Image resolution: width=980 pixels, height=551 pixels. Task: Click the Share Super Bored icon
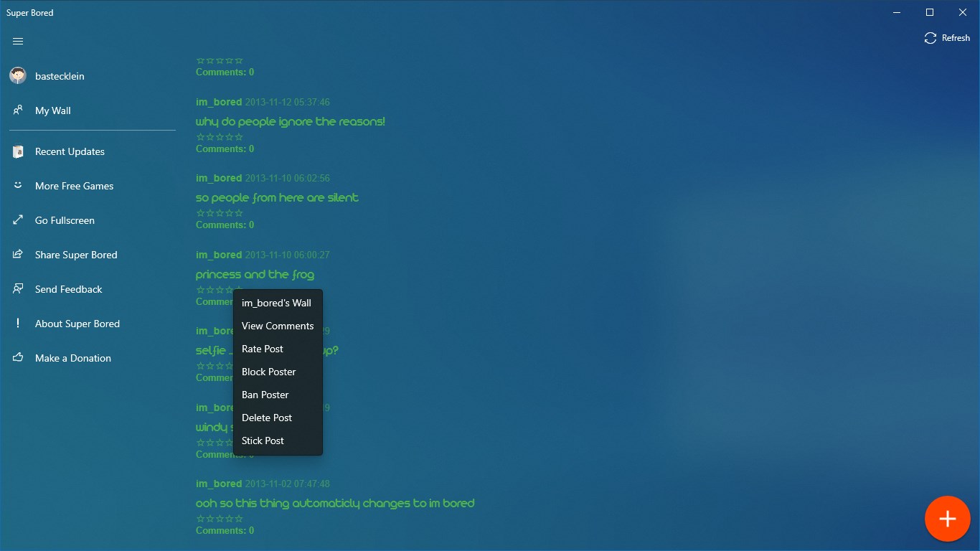pos(18,255)
